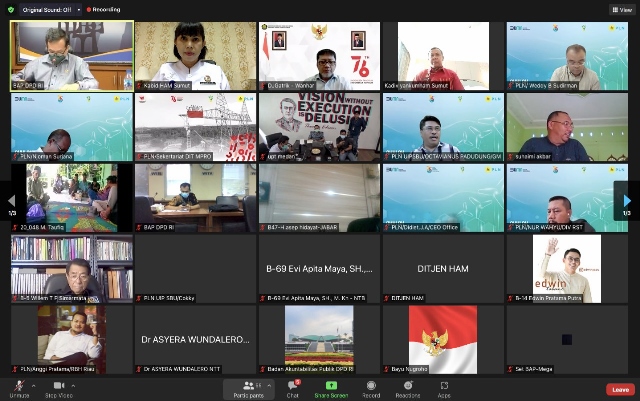Viewport: 640px width, 401px height.
Task: Expand video options arrow beside Stop Video
Action: [77, 384]
